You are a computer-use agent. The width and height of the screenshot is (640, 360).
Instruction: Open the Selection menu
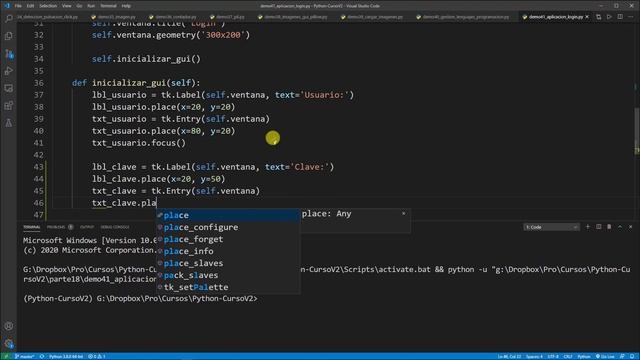pyautogui.click(x=48, y=6)
